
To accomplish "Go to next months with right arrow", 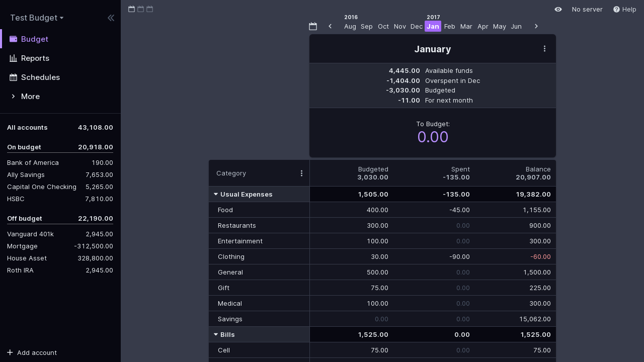I will 536,26.
